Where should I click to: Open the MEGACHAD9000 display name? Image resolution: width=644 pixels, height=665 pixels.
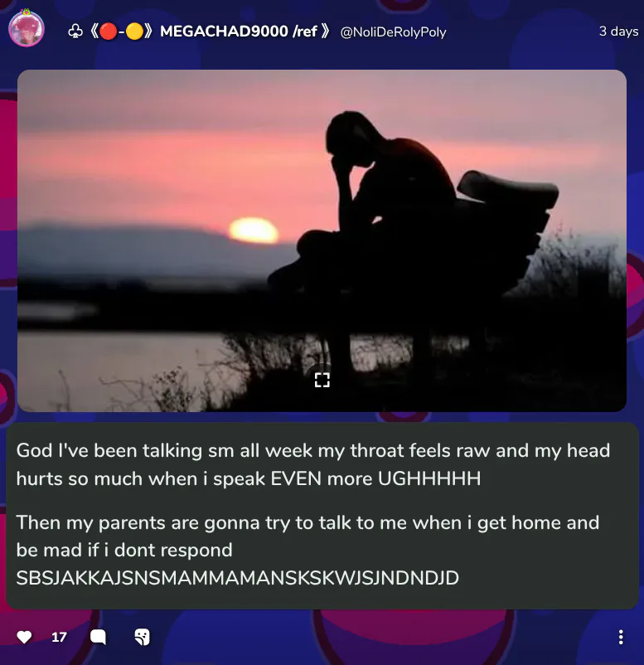point(224,32)
